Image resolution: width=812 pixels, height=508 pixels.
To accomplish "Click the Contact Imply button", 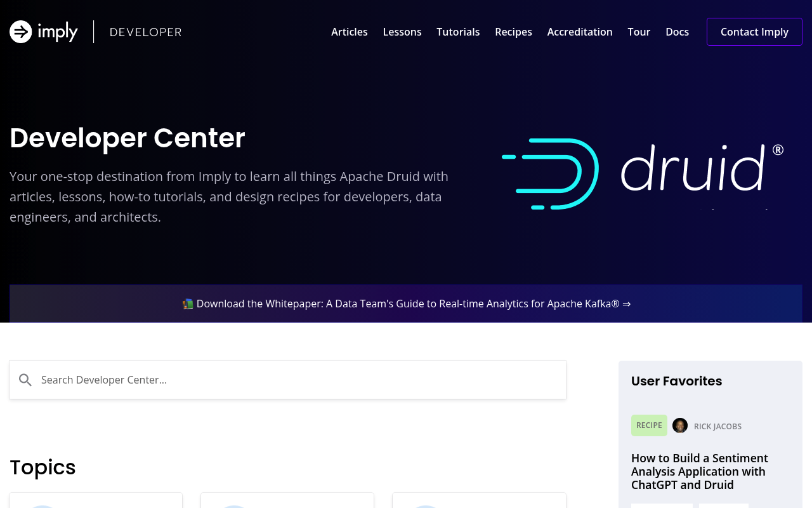I will [x=754, y=32].
